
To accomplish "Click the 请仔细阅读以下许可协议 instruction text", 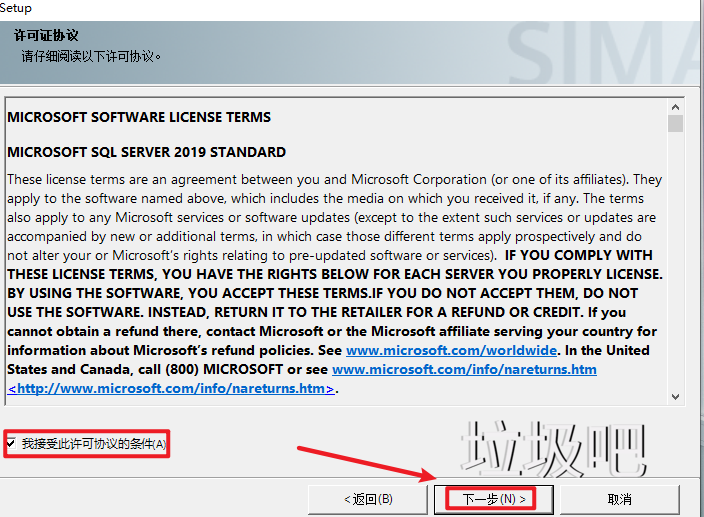I will coord(92,56).
